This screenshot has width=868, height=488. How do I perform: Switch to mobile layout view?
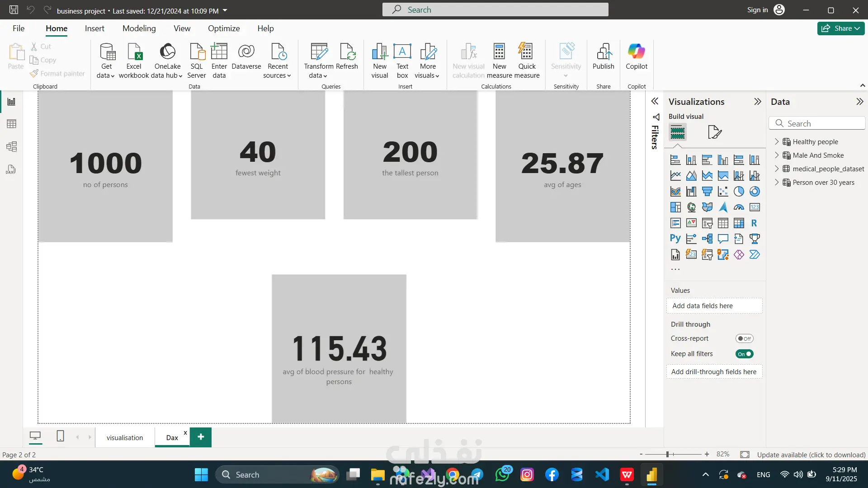[60, 436]
